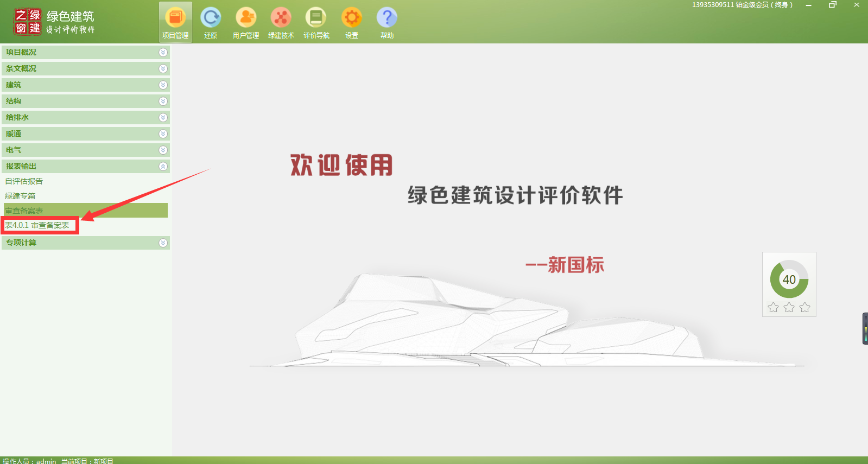Open 用户管理 user management
Viewport: 868px width, 464px height.
[x=246, y=23]
